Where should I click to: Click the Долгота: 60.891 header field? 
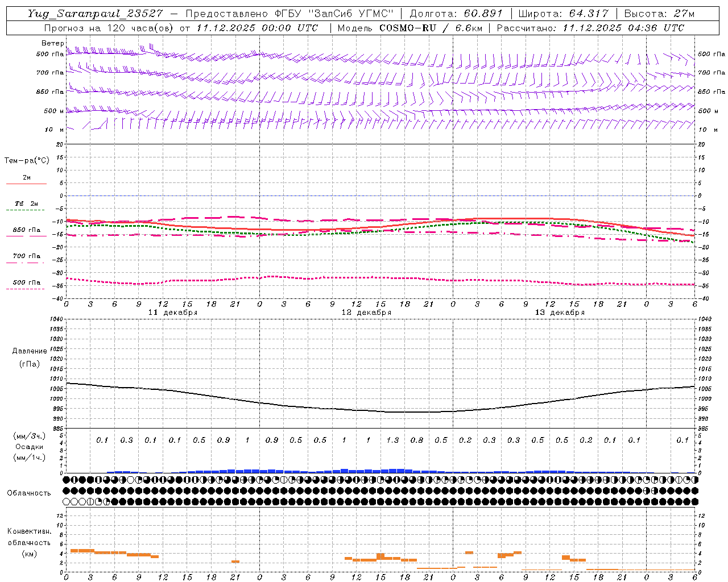click(456, 14)
